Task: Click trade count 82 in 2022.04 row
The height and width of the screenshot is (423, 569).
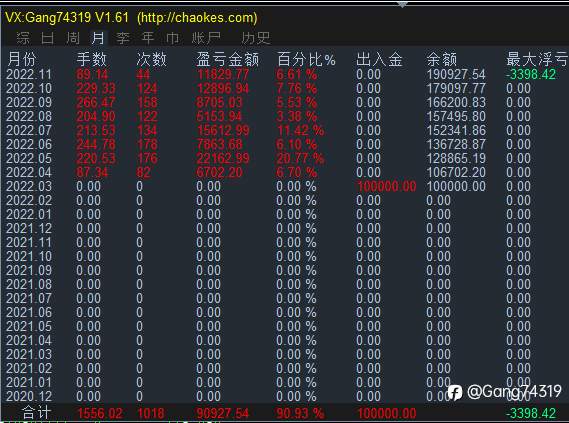Action: pos(143,172)
